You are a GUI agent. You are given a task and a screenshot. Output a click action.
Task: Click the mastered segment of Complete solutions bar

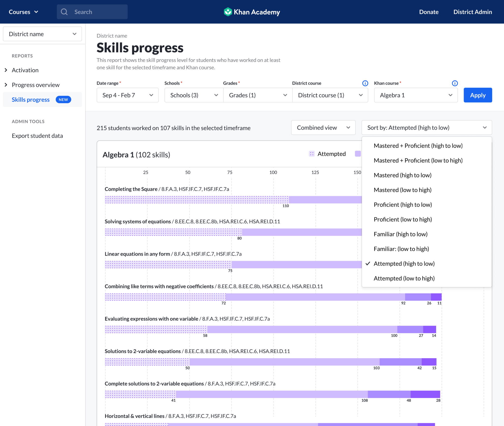coord(425,394)
